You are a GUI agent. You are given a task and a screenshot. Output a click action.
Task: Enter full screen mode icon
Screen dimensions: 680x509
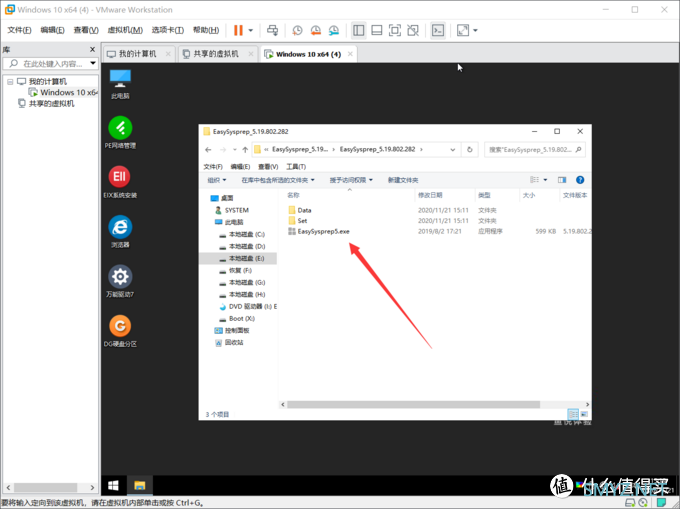click(395, 30)
